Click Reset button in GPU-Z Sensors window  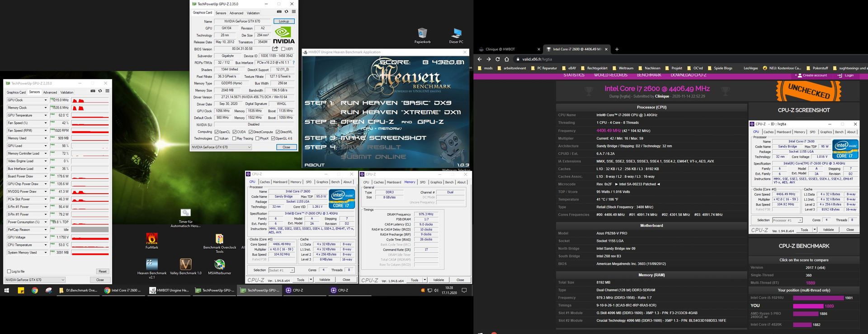coord(103,272)
